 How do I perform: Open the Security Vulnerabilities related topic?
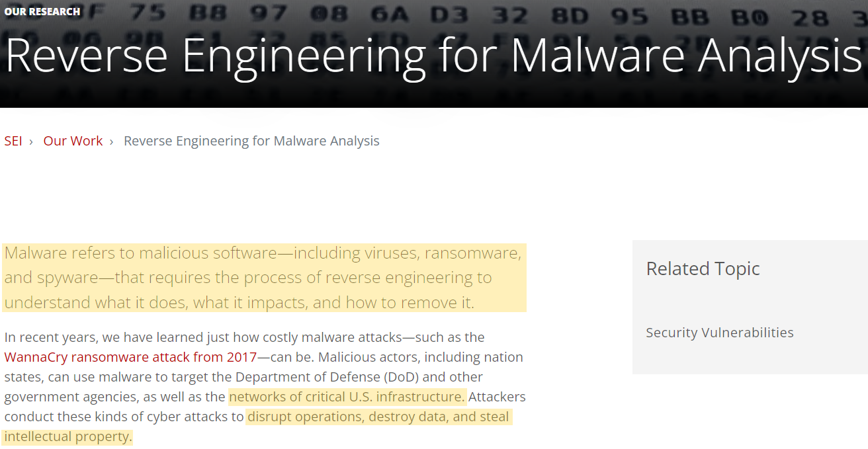[720, 333]
